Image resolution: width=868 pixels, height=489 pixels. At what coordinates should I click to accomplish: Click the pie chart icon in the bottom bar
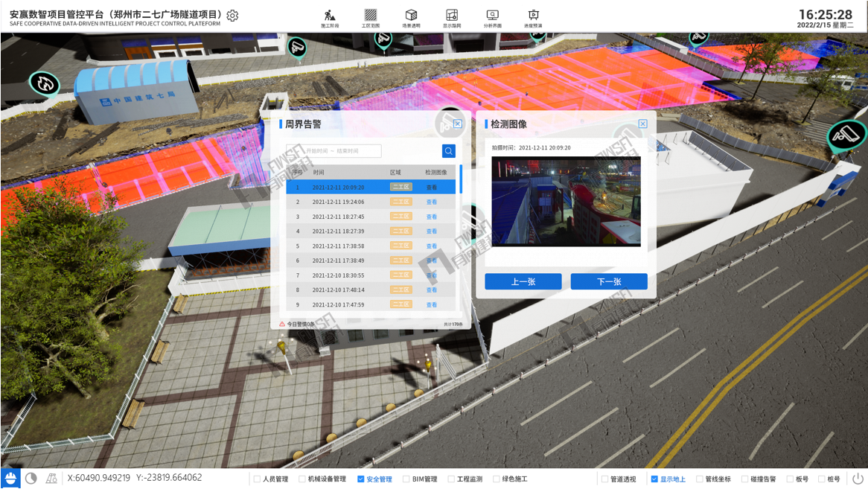point(31,478)
